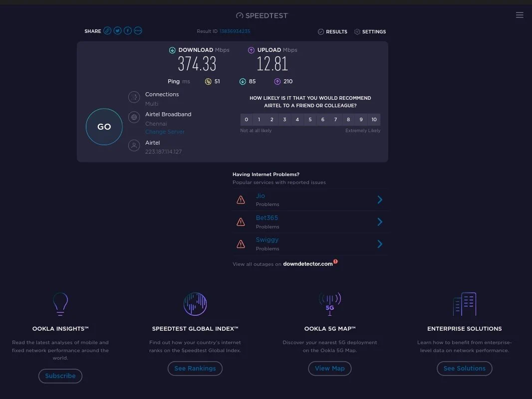Click the See Solutions button
This screenshot has height=399, width=532.
(x=465, y=369)
